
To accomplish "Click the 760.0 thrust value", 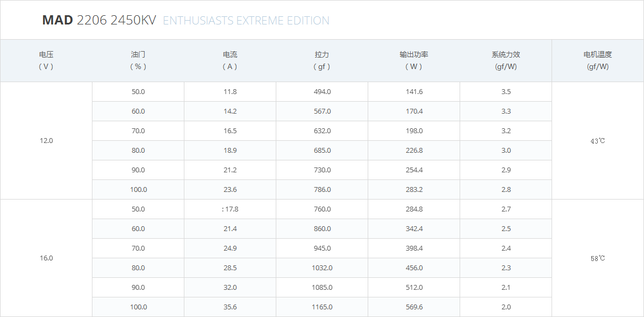I will [x=322, y=209].
